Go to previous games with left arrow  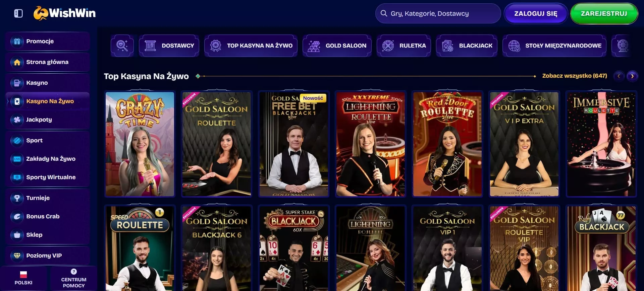point(619,76)
